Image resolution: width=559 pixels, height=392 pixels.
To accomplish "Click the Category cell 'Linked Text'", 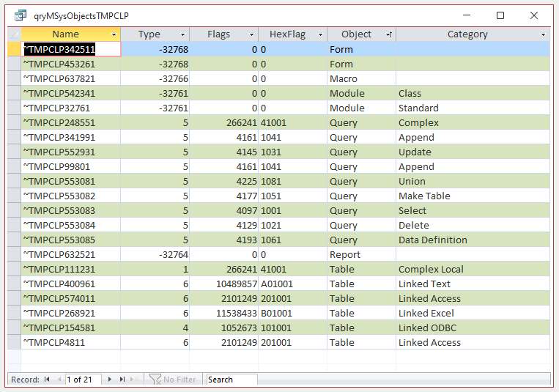I will point(473,284).
